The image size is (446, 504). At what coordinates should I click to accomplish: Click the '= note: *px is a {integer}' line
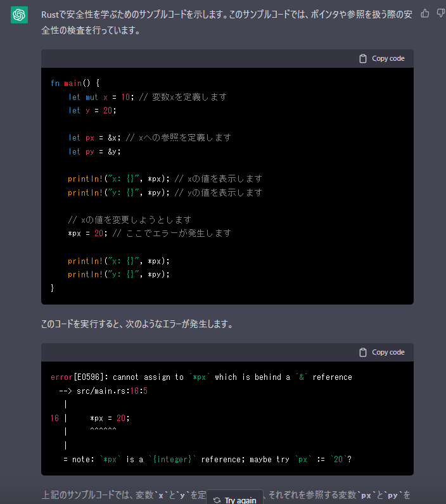tap(207, 459)
